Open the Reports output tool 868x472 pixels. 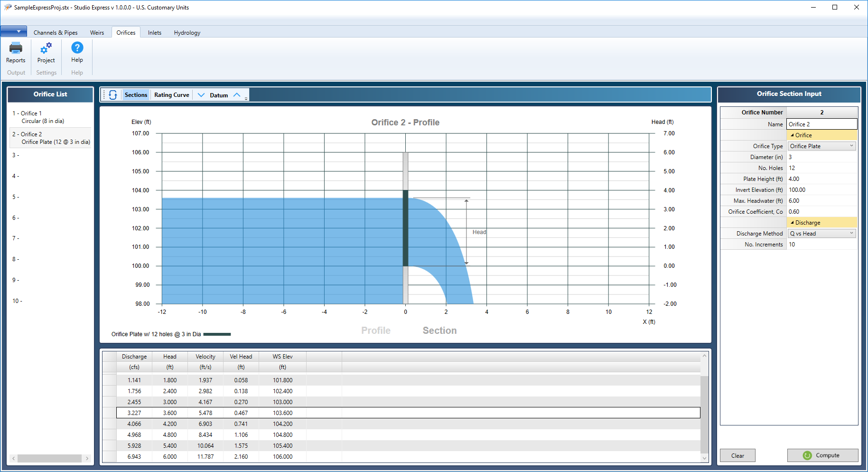(x=16, y=56)
